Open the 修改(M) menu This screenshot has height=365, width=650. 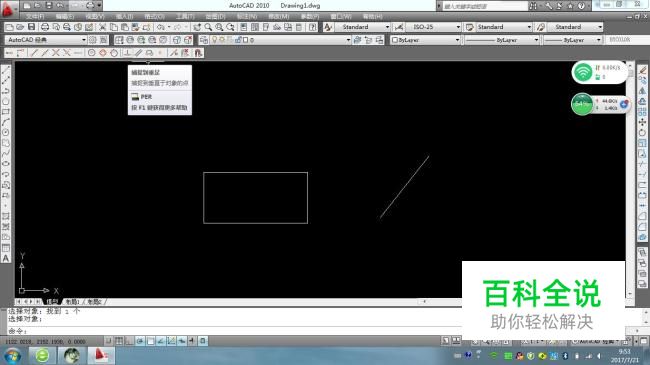pyautogui.click(x=279, y=16)
